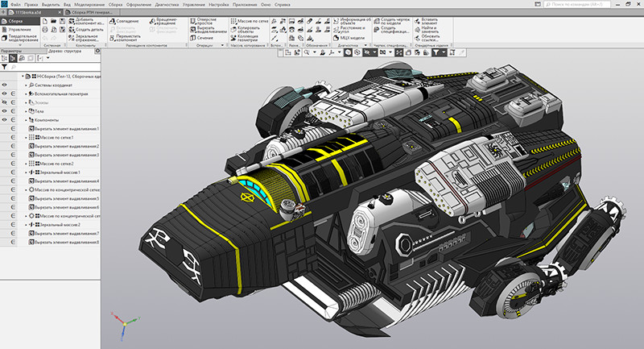Expand the Зеркальный массив:1 tree node
The height and width of the screenshot is (349, 644).
25,172
